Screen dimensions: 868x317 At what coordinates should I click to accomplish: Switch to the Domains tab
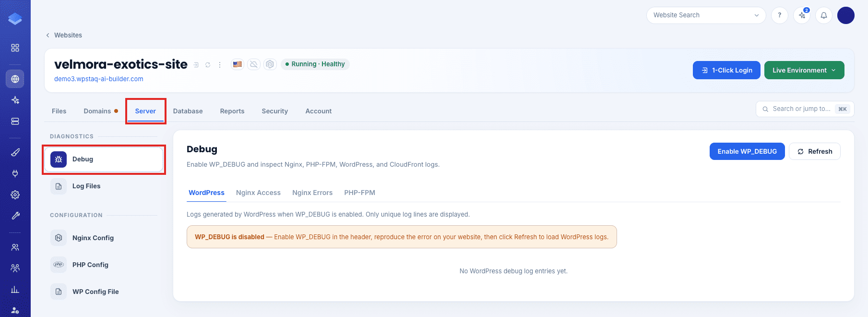(x=101, y=111)
